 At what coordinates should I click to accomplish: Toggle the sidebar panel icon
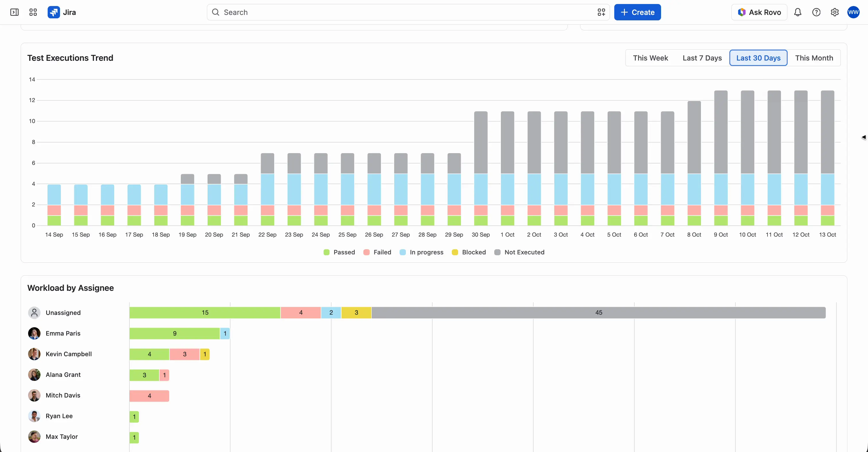(14, 12)
